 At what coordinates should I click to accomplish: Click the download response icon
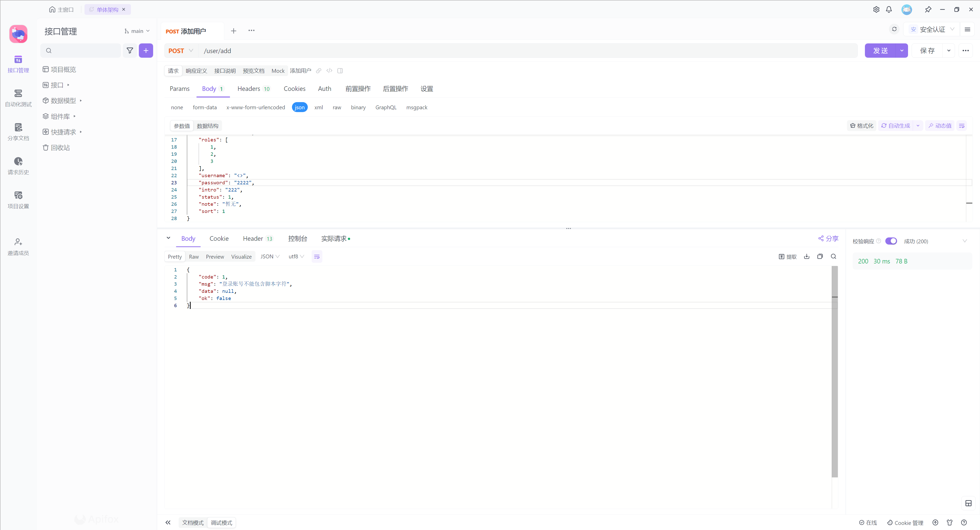[x=806, y=256]
